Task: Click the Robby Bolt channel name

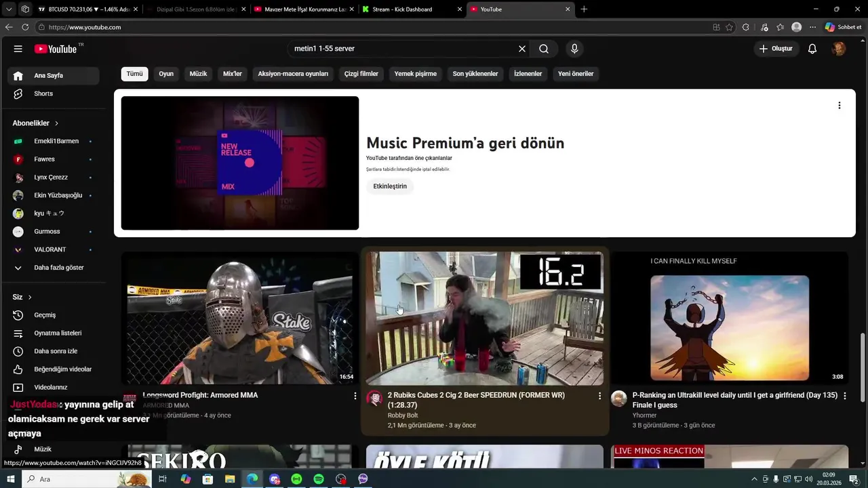Action: 403,415
